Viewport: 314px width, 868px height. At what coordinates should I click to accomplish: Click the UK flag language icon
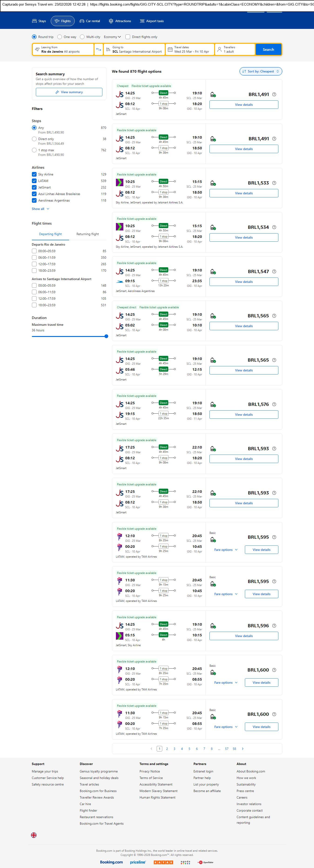coord(34,835)
